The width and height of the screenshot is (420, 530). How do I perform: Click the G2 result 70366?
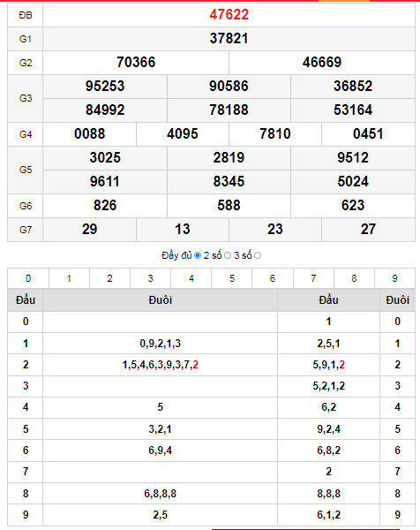[136, 62]
